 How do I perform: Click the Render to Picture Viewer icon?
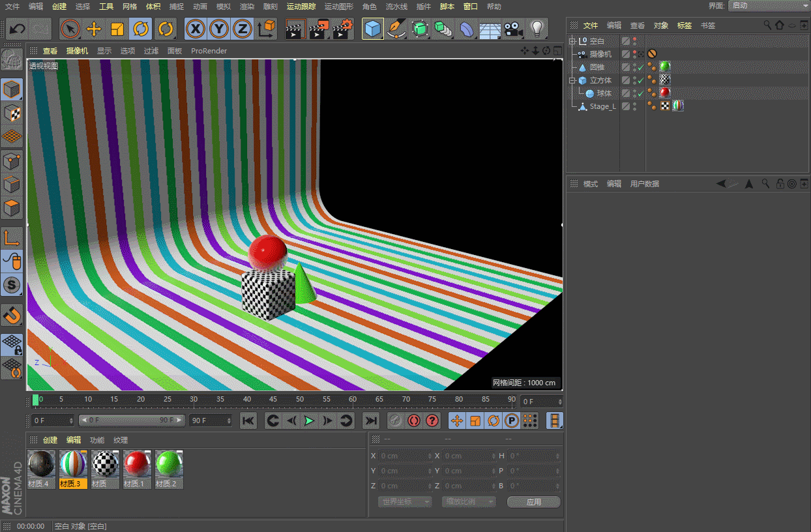[x=319, y=29]
